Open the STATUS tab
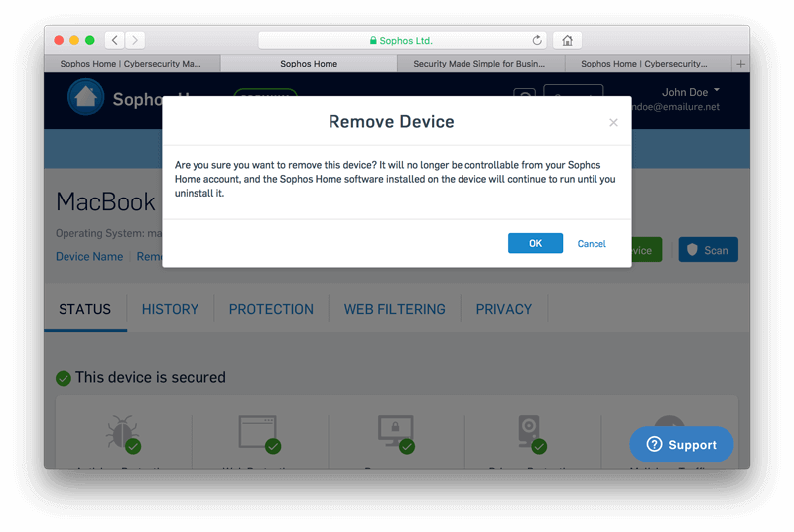The image size is (794, 532). click(x=85, y=310)
